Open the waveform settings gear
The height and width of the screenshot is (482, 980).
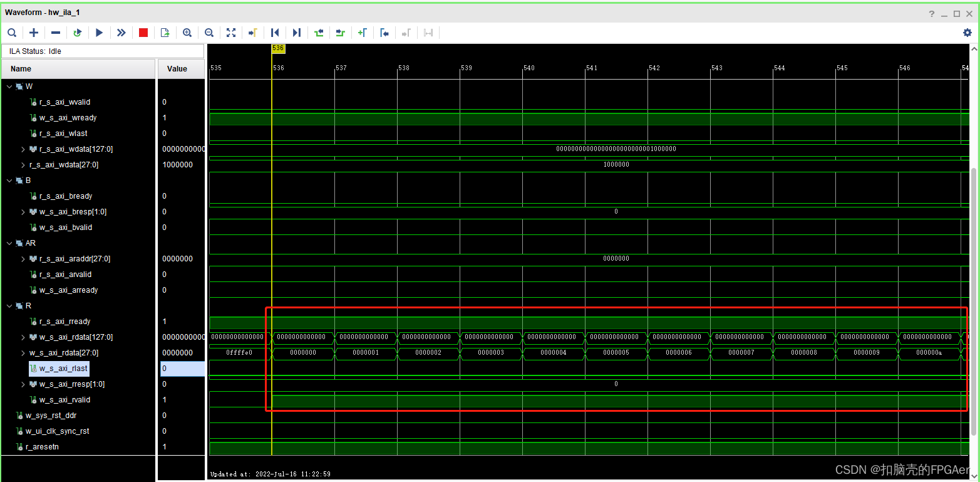[x=967, y=33]
